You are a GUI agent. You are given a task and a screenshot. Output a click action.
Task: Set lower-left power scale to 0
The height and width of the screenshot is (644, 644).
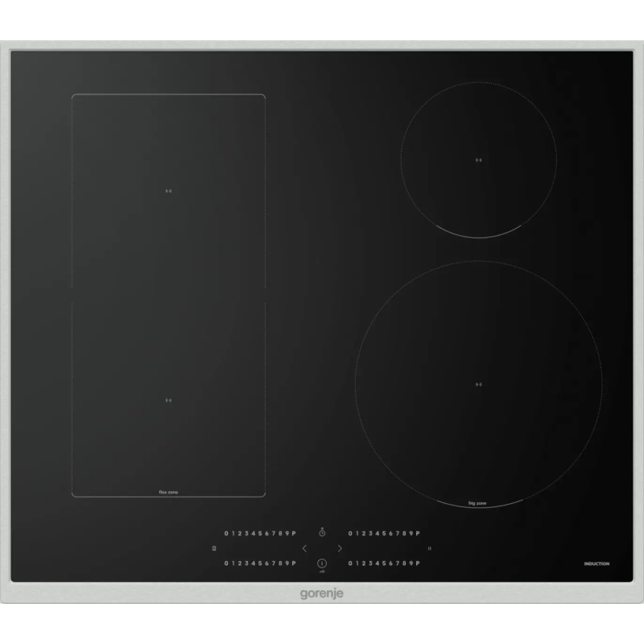[226, 563]
